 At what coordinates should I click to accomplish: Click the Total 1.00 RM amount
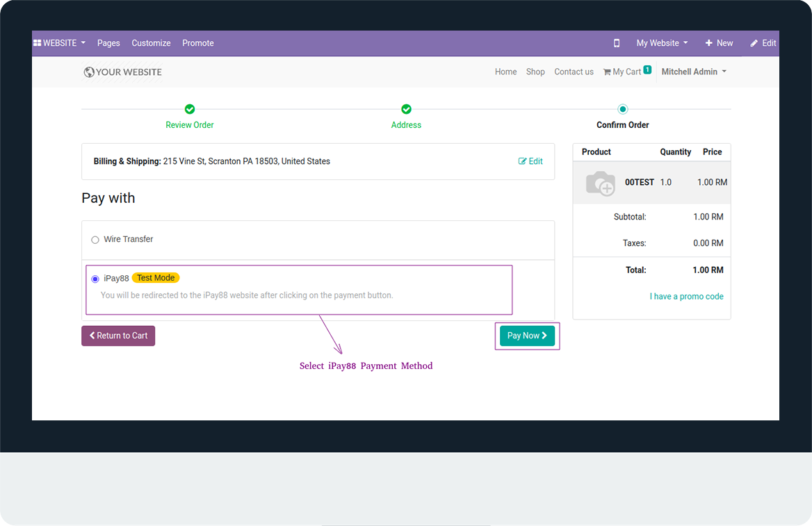[x=708, y=270]
